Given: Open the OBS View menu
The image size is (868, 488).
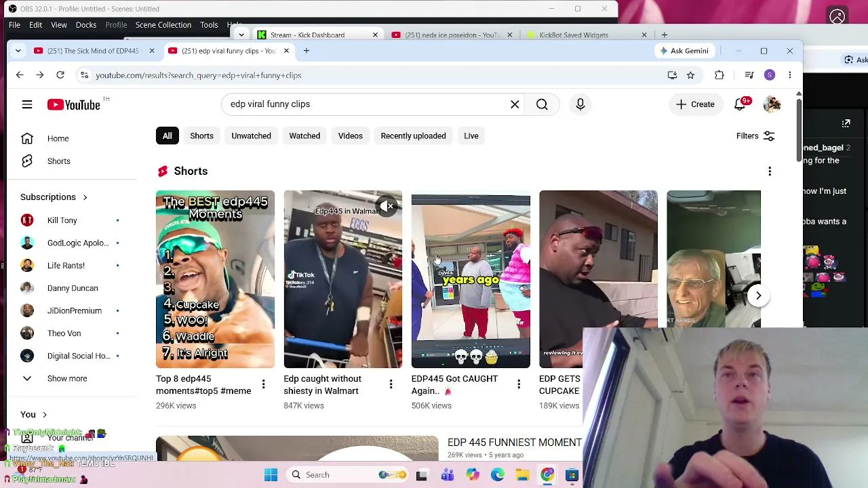Looking at the screenshot, I should tap(59, 25).
